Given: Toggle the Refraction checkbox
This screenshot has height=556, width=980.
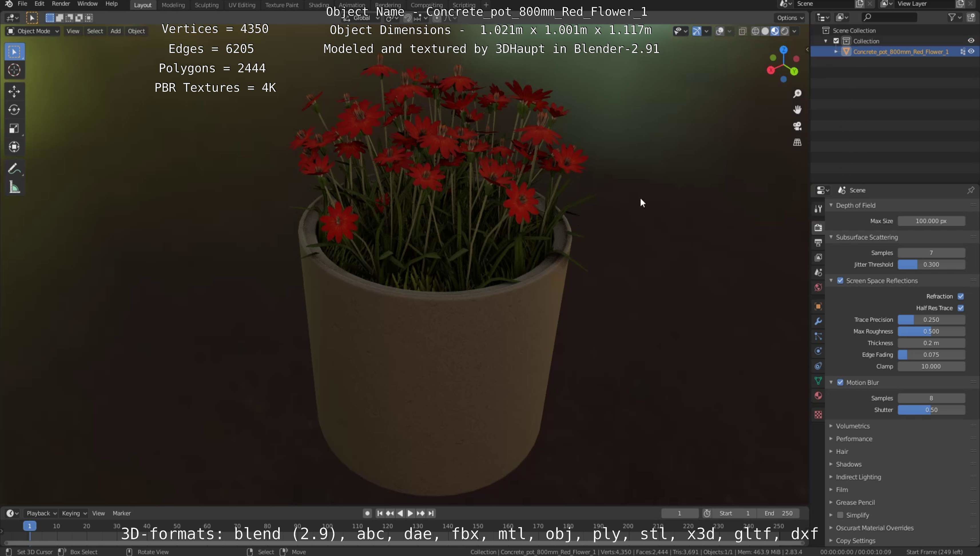Looking at the screenshot, I should pyautogui.click(x=961, y=296).
